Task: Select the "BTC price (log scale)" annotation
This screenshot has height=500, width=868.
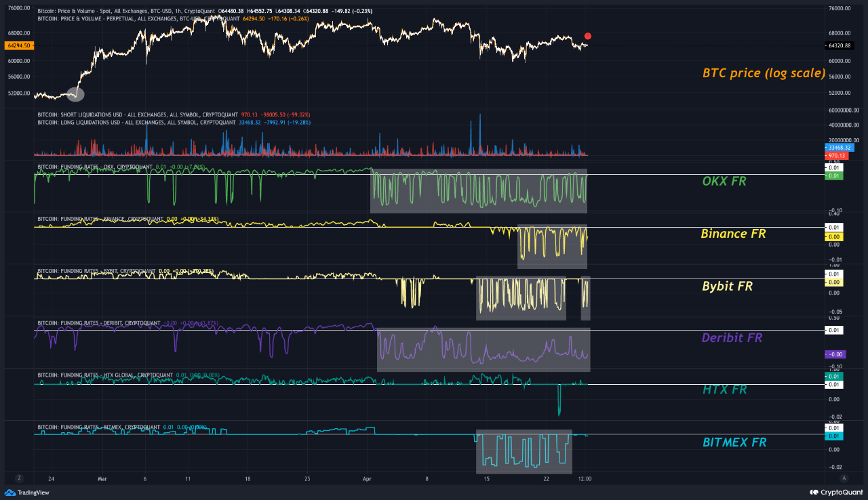Action: point(762,72)
